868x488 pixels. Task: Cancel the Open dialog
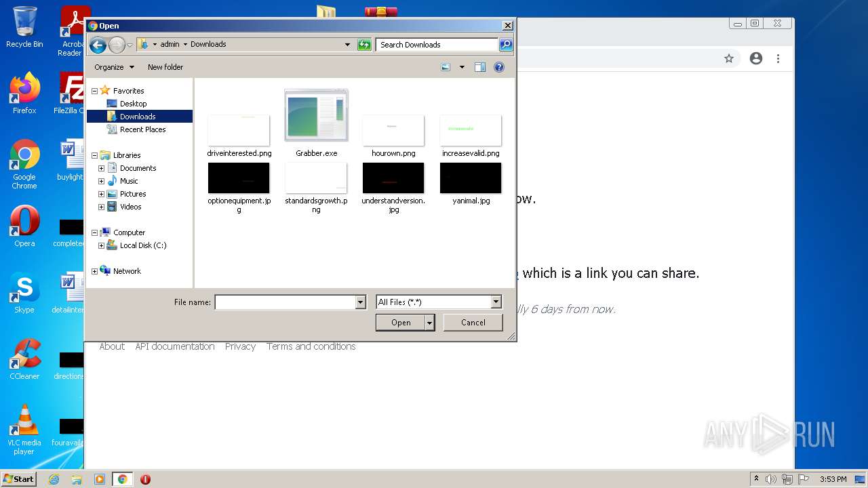473,323
